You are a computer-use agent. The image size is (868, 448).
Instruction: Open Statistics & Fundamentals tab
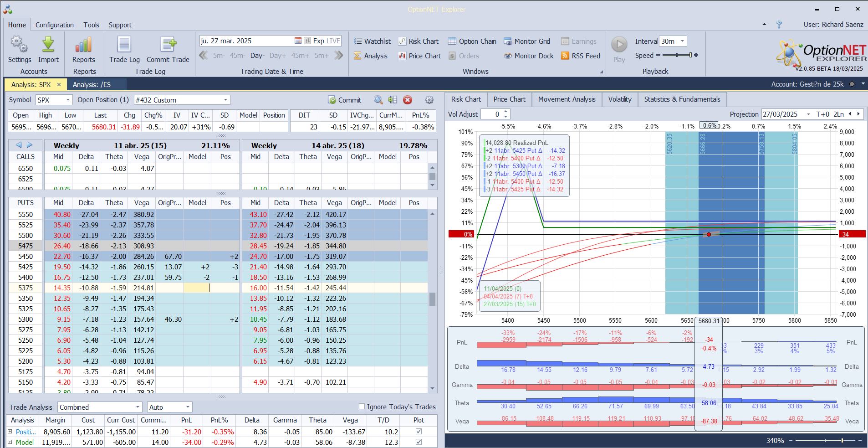(x=682, y=99)
